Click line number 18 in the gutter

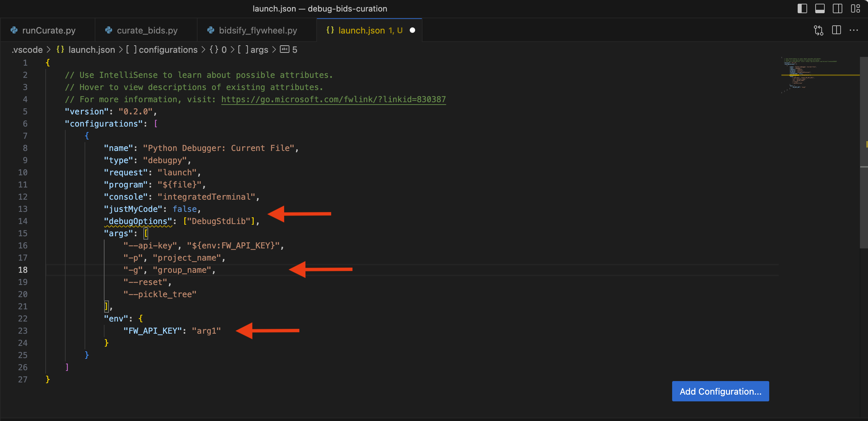(x=23, y=270)
